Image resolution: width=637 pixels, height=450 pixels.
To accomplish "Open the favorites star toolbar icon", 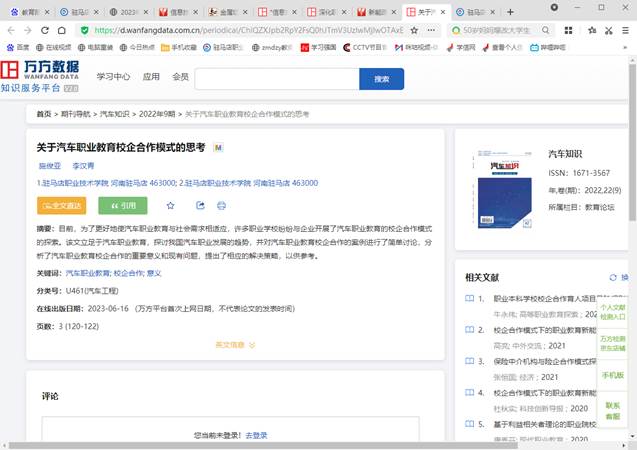I will coord(592,30).
